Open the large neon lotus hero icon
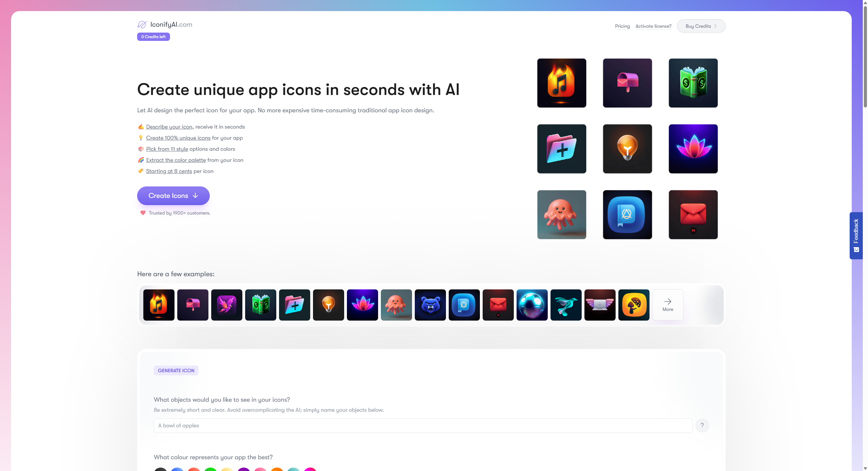 pyautogui.click(x=693, y=149)
